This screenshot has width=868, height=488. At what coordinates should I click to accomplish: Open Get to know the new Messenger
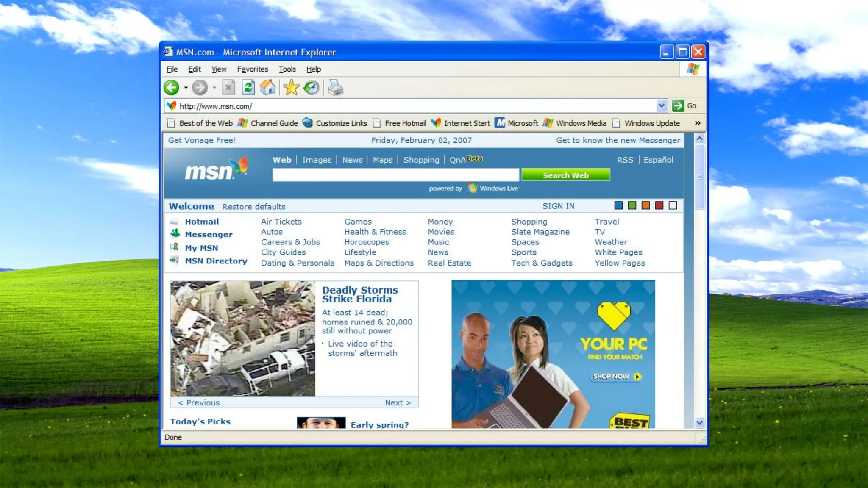tap(618, 140)
